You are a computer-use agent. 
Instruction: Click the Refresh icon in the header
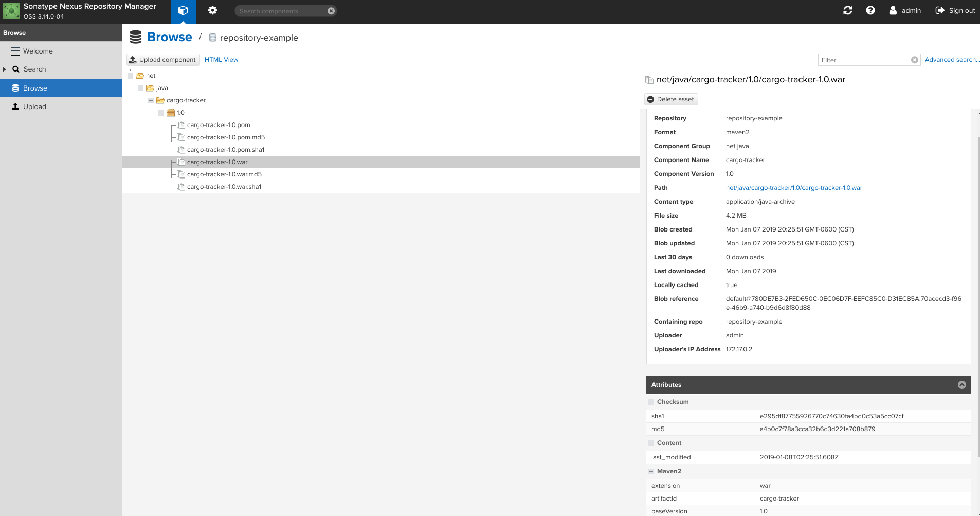pos(848,10)
